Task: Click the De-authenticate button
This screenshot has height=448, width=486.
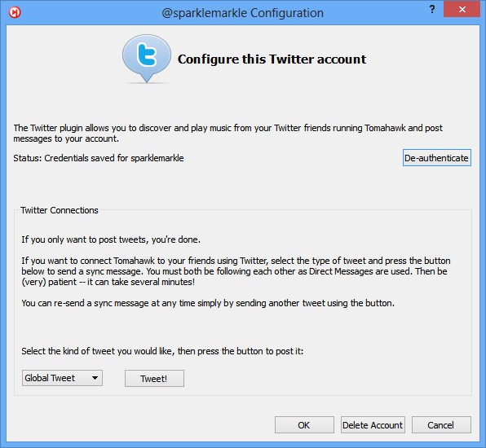Action: (437, 158)
